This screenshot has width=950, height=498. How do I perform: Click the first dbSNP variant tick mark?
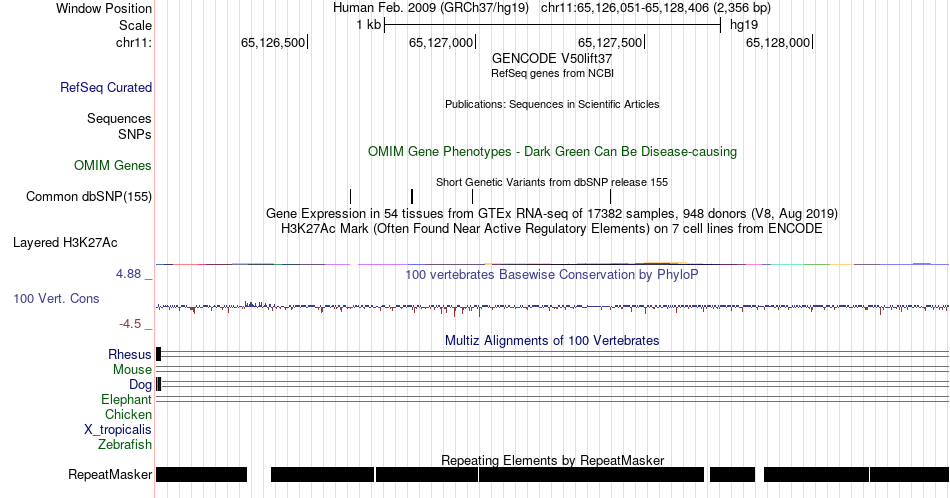[x=350, y=196]
